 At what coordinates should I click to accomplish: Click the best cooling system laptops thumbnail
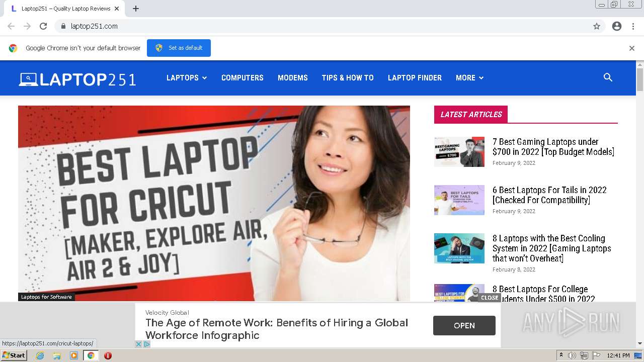coord(459,248)
